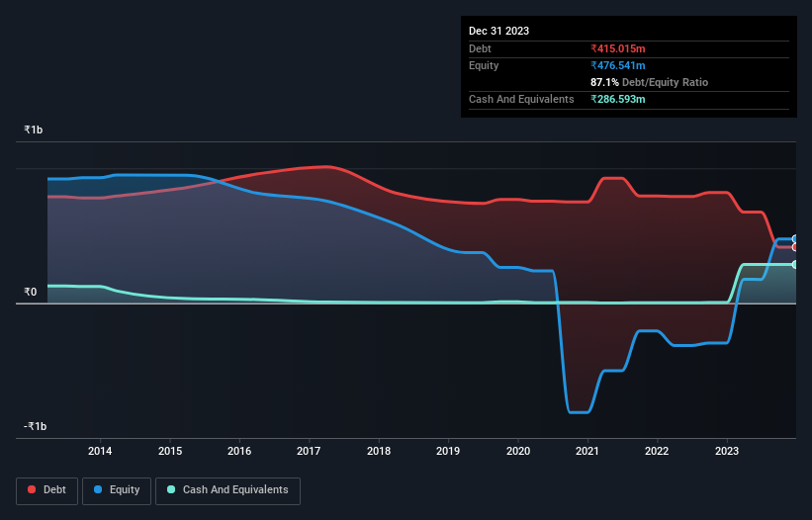Click the 2015 x-axis label
812x520 pixels.
(170, 451)
